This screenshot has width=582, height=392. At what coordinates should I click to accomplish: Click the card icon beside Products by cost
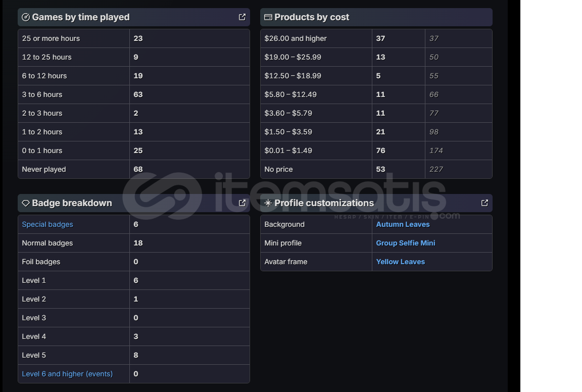tap(268, 17)
